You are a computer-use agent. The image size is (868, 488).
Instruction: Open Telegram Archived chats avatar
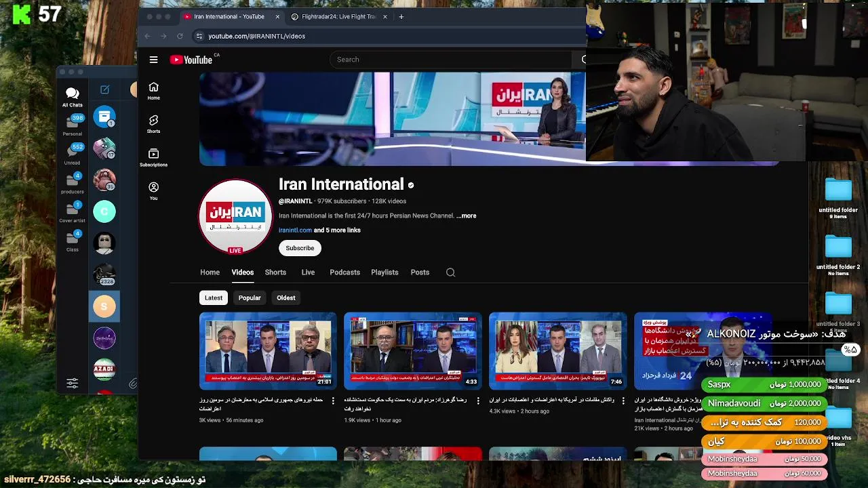point(104,117)
